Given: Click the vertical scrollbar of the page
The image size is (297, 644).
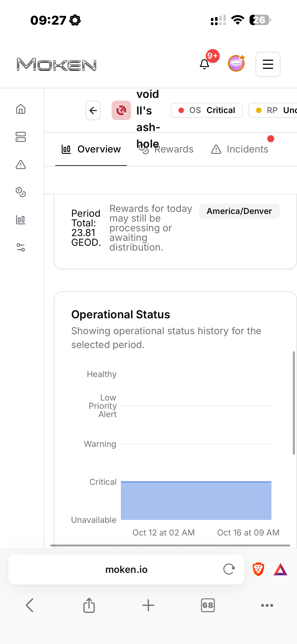Looking at the screenshot, I should click(x=294, y=403).
